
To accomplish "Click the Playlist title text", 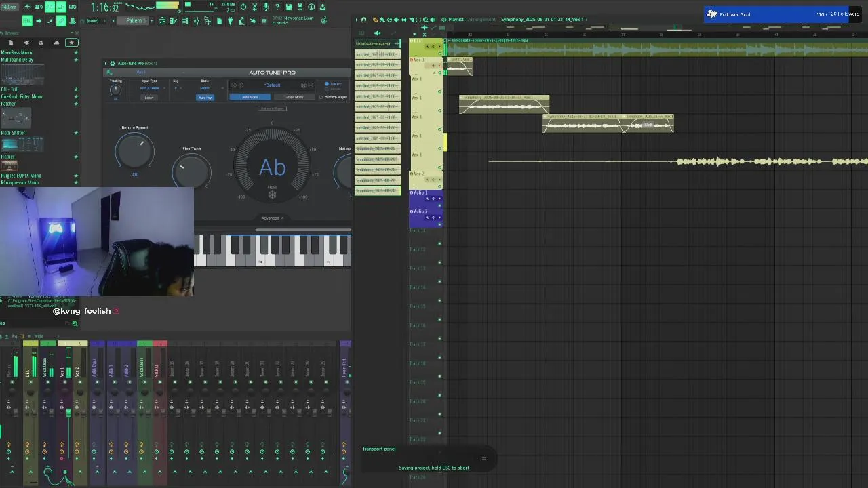I will (x=456, y=20).
